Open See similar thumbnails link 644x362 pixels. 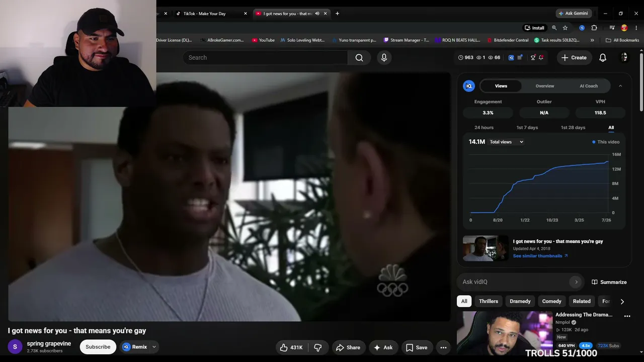click(540, 256)
